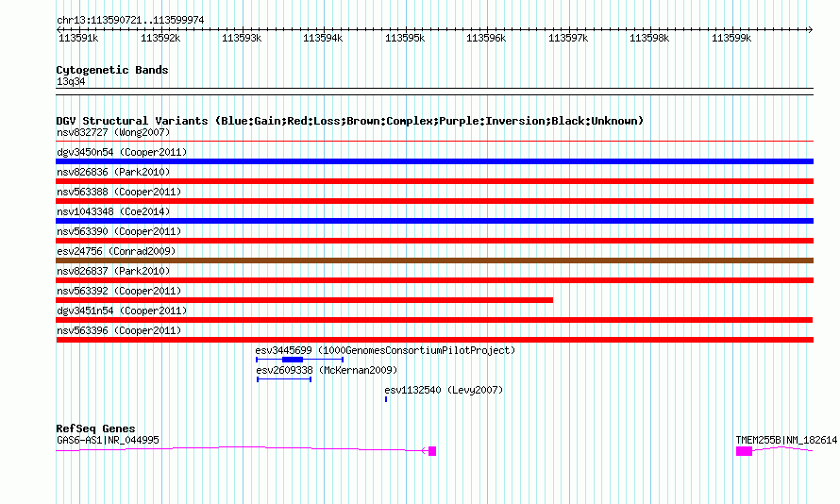Open variant nsv563390 (Cooper2011) label
Viewport: 840px width, 504px height.
119,231
